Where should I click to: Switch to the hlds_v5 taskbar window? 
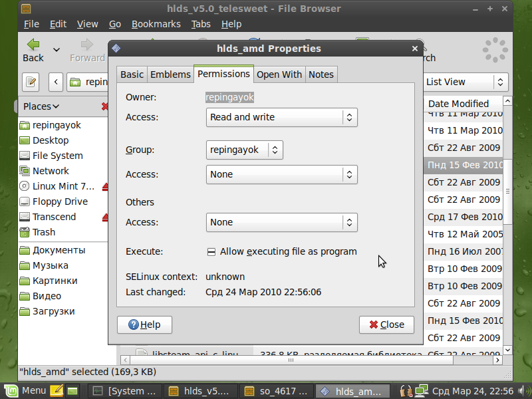pos(200,391)
